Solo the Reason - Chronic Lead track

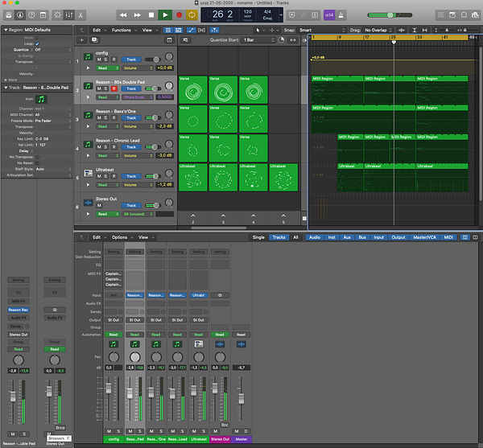pos(106,147)
